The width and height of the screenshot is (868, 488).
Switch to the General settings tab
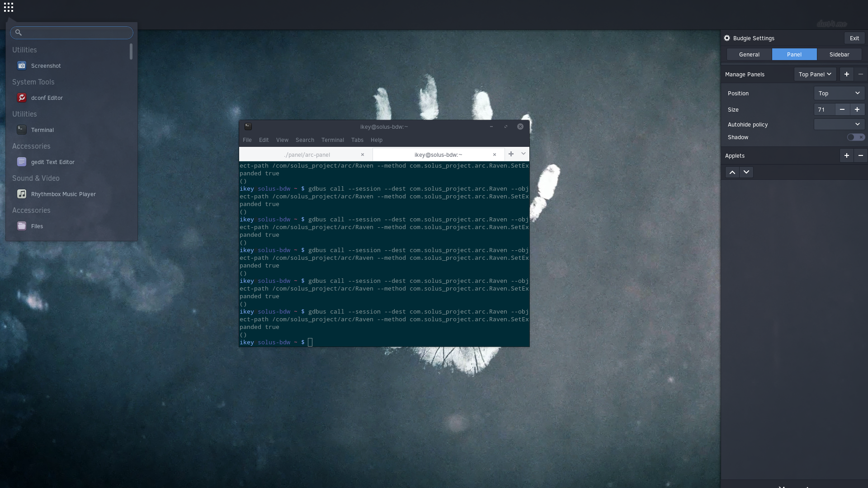pos(749,55)
